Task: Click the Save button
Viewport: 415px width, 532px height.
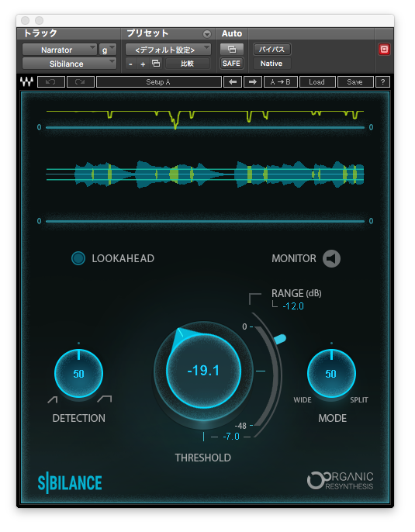Action: pyautogui.click(x=355, y=82)
